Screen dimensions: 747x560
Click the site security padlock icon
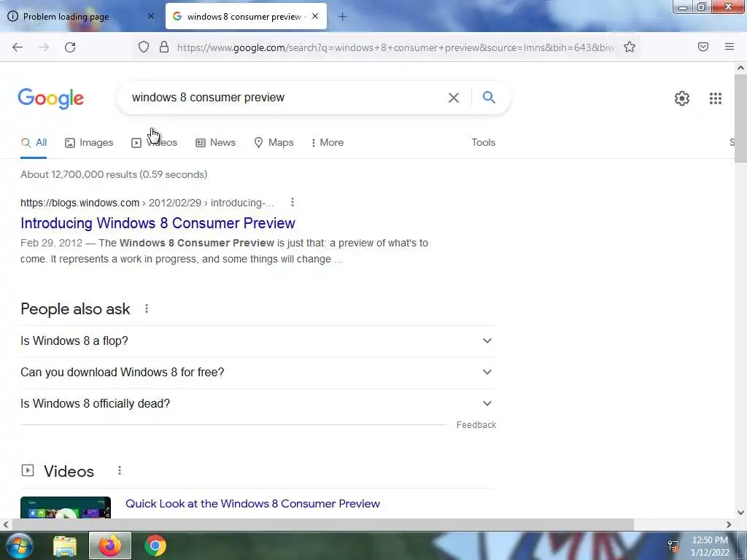164,47
